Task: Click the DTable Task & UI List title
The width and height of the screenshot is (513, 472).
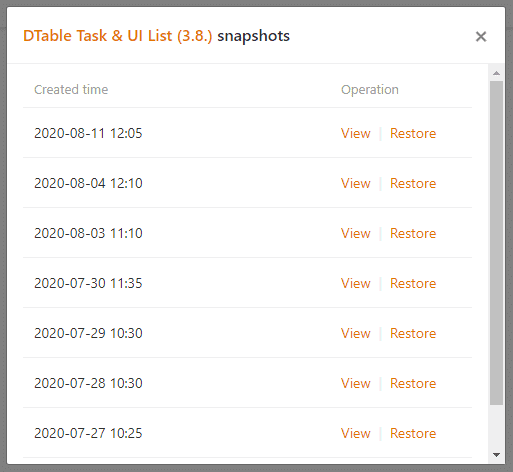Action: [118, 36]
